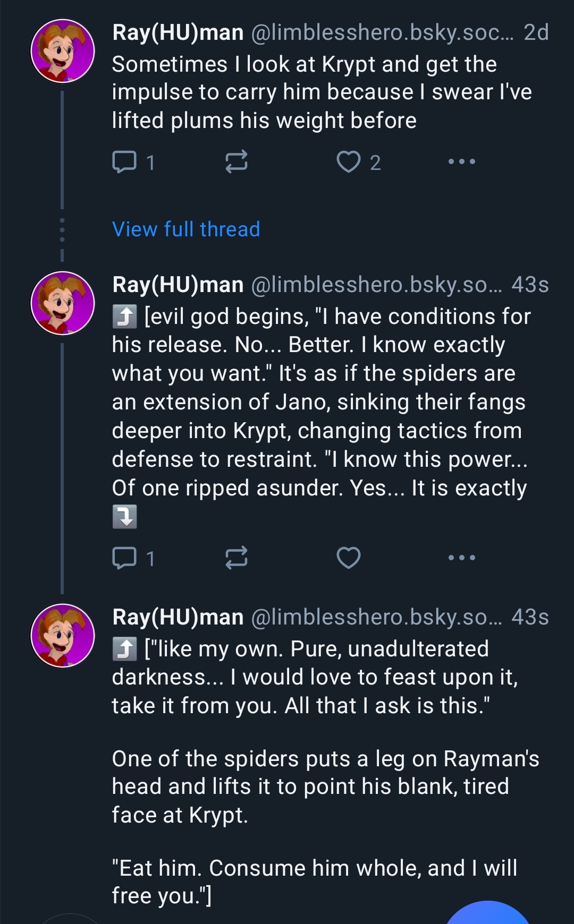Open more options on the first post
Viewport: 574px width, 924px height.
coord(461,161)
